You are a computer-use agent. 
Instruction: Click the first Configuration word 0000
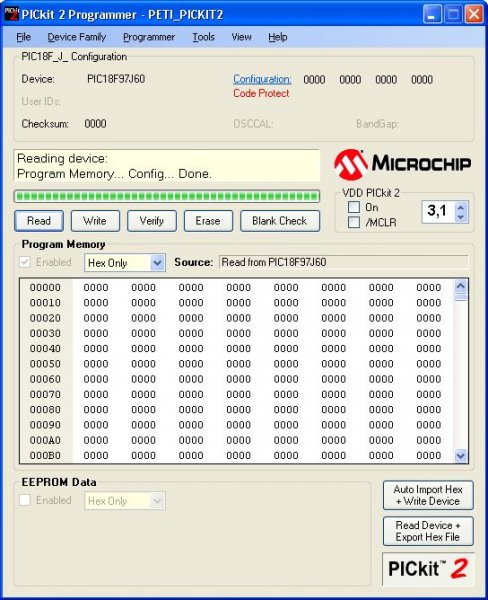314,80
